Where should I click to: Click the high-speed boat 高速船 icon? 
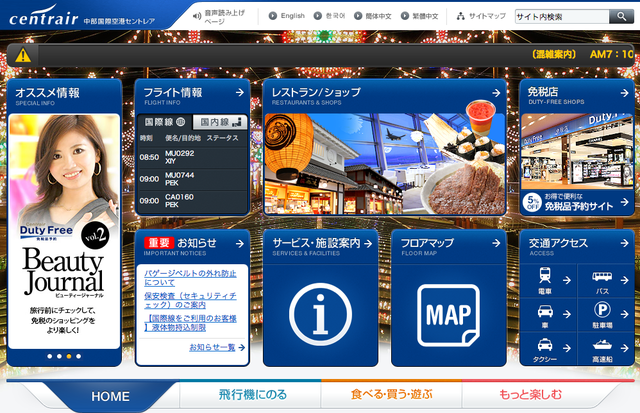(602, 345)
